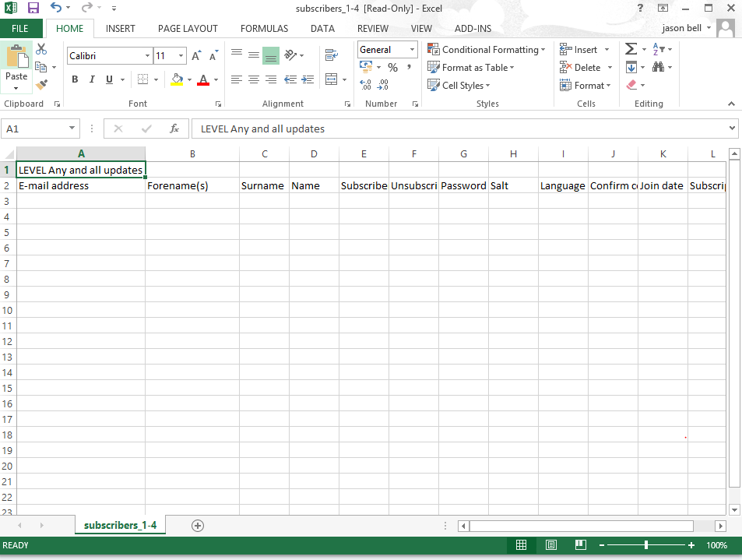Toggle Align Right horizontal alignment
This screenshot has height=560, width=742.
[271, 79]
